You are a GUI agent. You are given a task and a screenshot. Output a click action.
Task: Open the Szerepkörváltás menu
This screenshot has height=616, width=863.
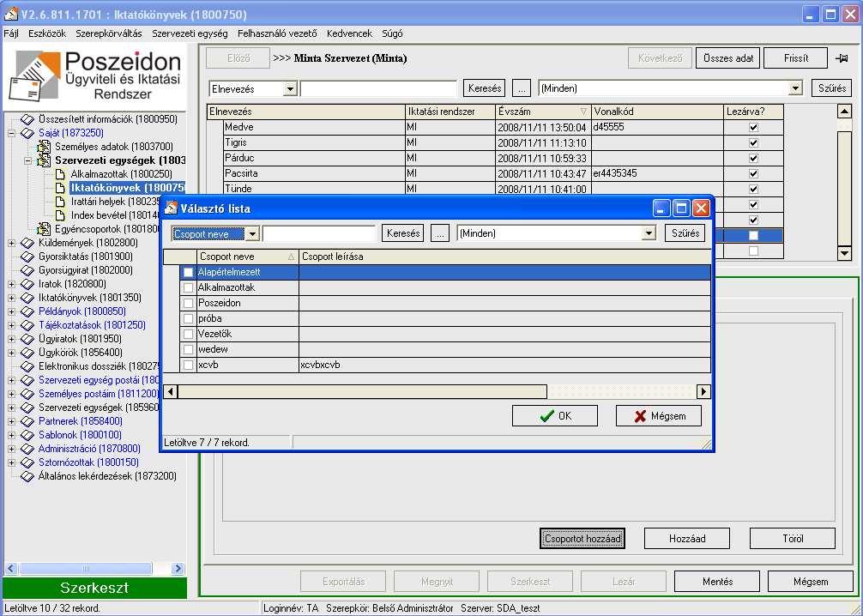click(x=109, y=33)
